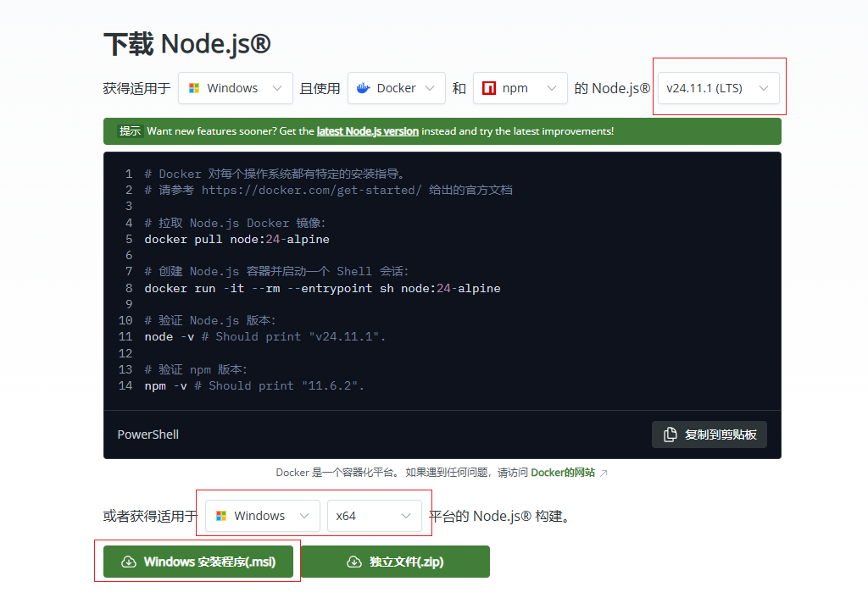Click the Docker whale icon in the tool selector
This screenshot has height=598, width=868.
[363, 87]
